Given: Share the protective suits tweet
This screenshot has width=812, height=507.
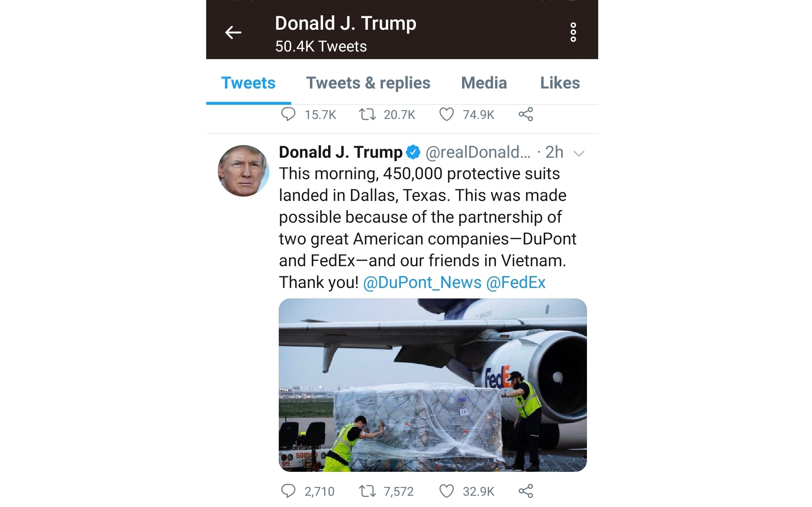Looking at the screenshot, I should (526, 491).
